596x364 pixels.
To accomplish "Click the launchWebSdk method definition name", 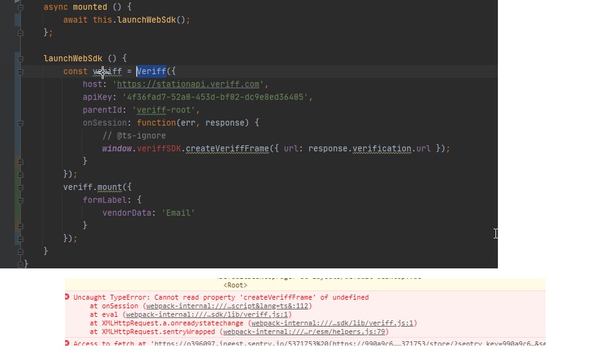I will [73, 58].
